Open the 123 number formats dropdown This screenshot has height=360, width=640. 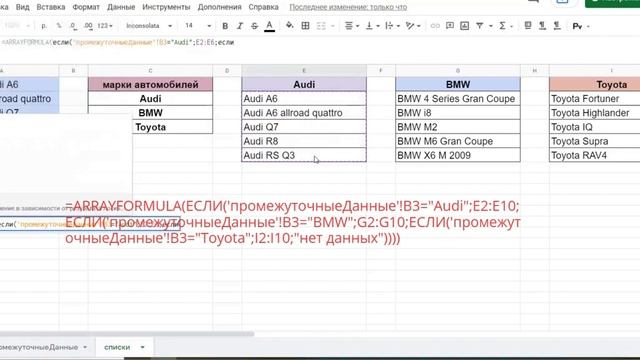104,26
